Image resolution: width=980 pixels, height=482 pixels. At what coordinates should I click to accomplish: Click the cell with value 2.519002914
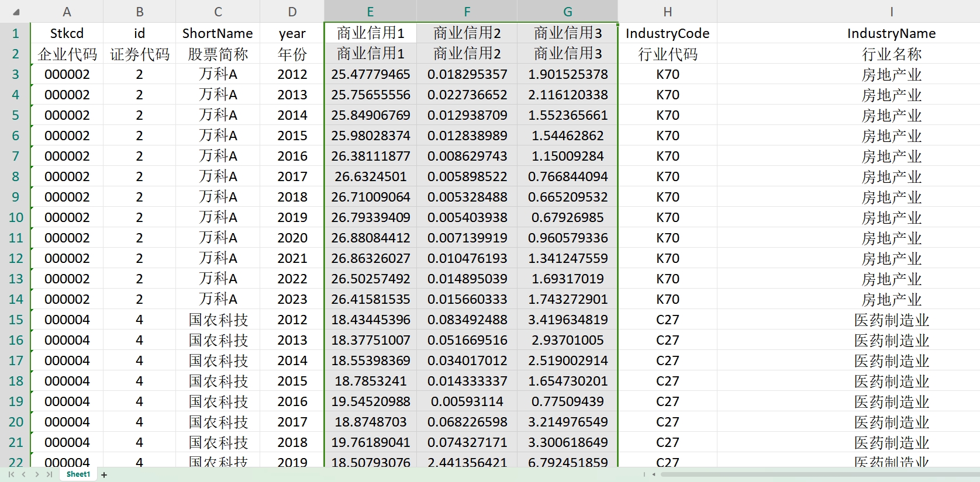pos(567,360)
